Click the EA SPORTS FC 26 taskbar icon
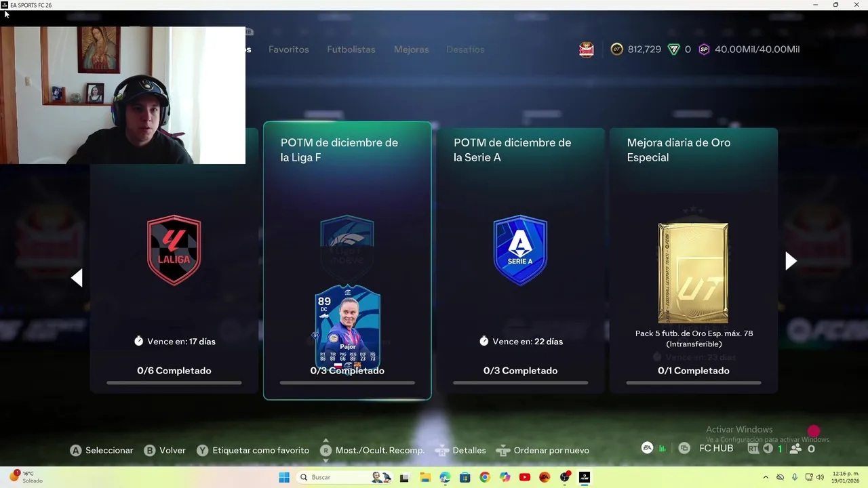This screenshot has width=868, height=488. click(585, 477)
